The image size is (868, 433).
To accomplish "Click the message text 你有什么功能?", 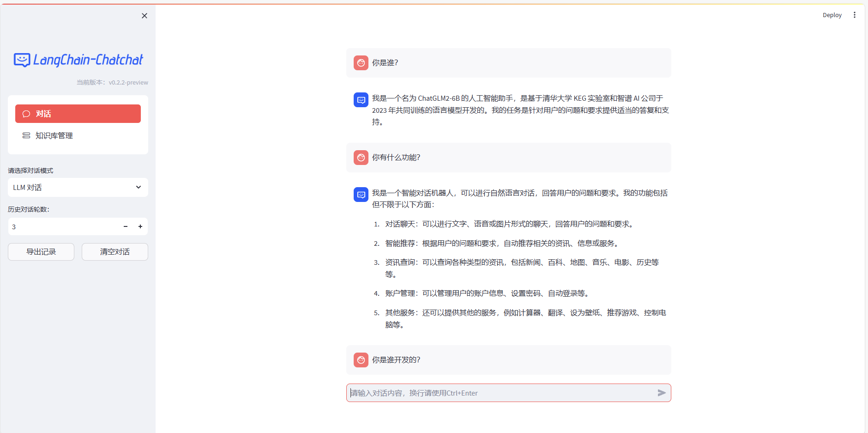I will [x=396, y=158].
